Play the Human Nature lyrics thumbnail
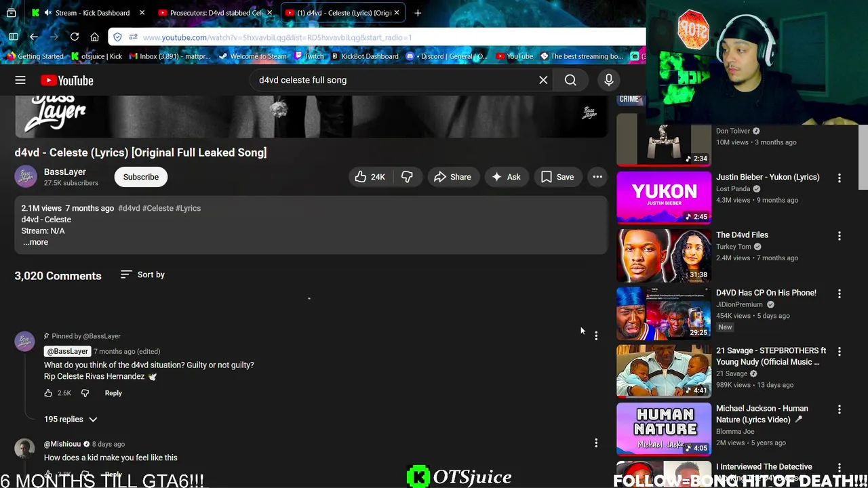Viewport: 868px width, 488px height. [664, 429]
